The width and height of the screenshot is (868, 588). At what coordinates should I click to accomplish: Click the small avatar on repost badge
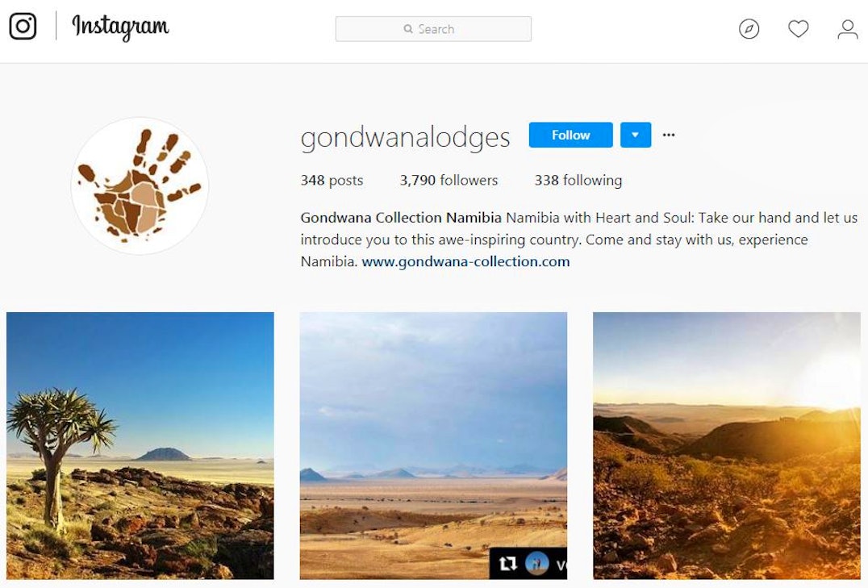[536, 564]
